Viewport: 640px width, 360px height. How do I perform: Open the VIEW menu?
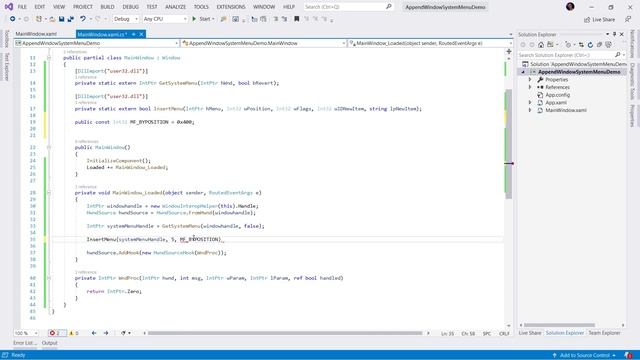[59, 7]
